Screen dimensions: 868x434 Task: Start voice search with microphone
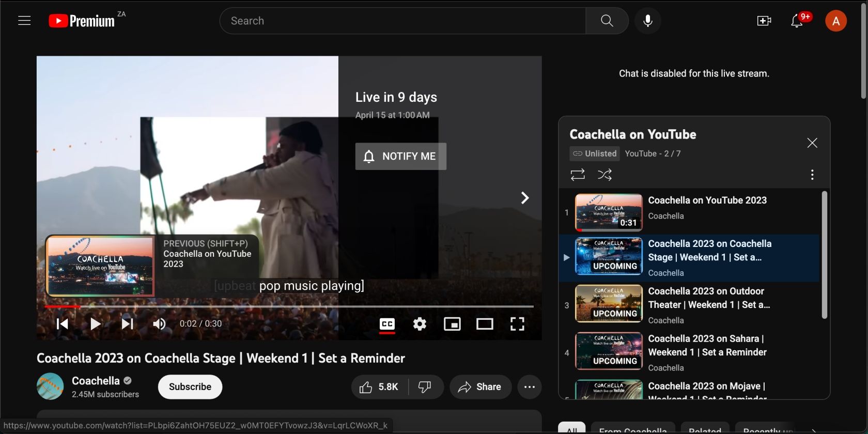point(648,21)
